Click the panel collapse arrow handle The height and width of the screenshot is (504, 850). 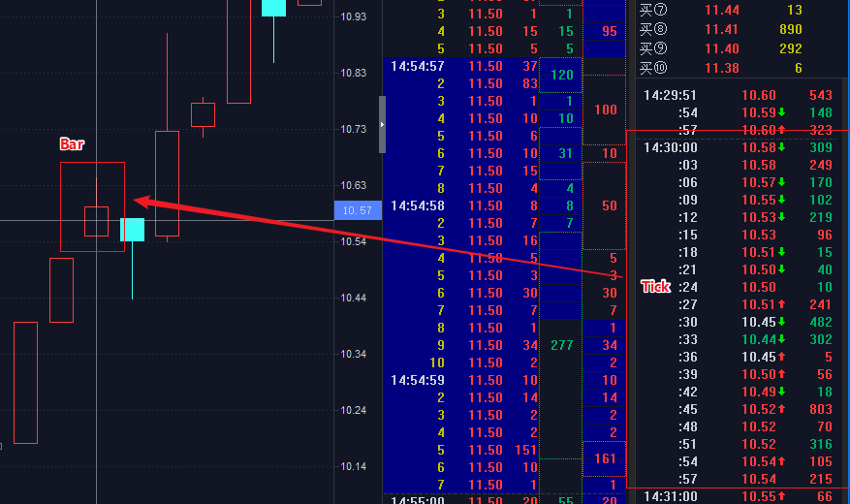click(x=382, y=125)
